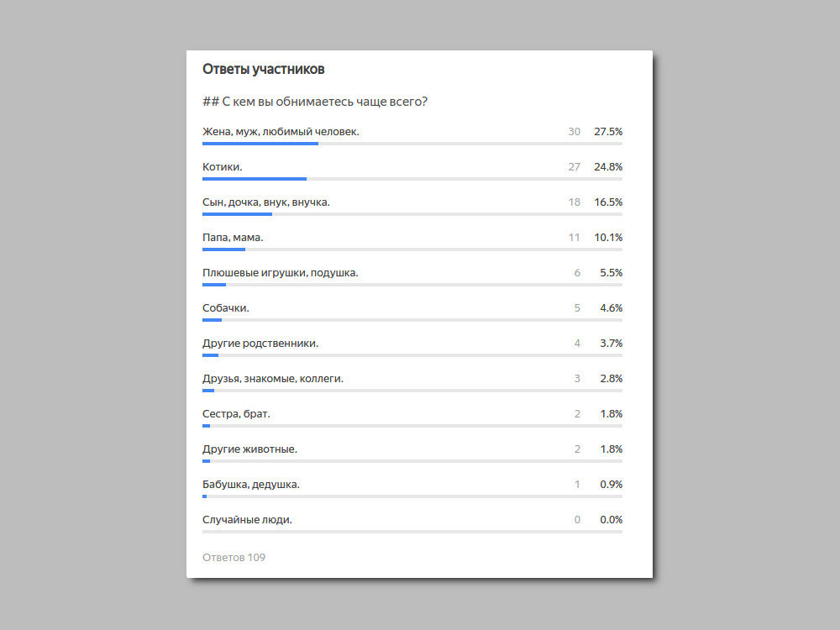Click the 'Другие животные.' answer
The width and height of the screenshot is (840, 630).
click(x=249, y=449)
